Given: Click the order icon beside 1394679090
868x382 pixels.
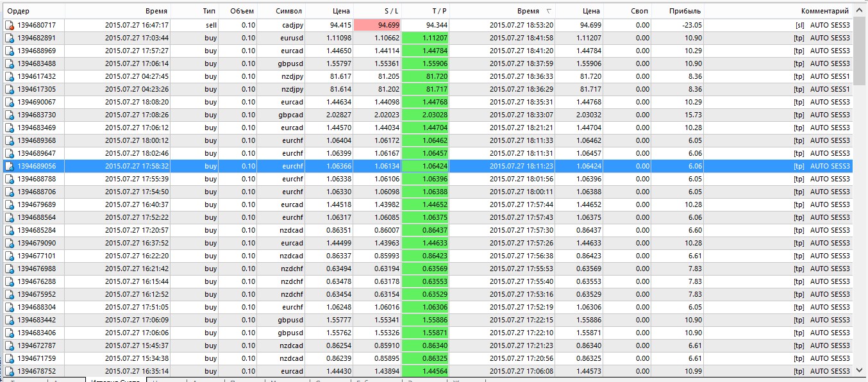Looking at the screenshot, I should click(10, 243).
